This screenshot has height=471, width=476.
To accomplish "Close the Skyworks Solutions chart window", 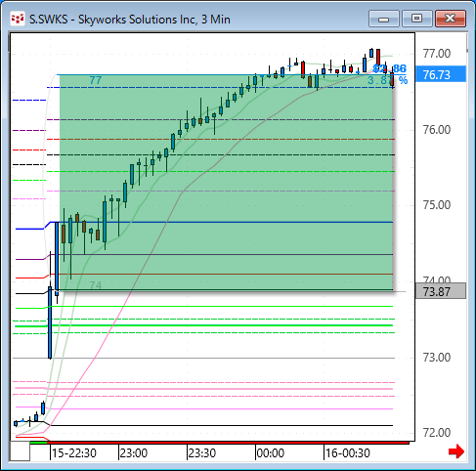I will pyautogui.click(x=451, y=19).
